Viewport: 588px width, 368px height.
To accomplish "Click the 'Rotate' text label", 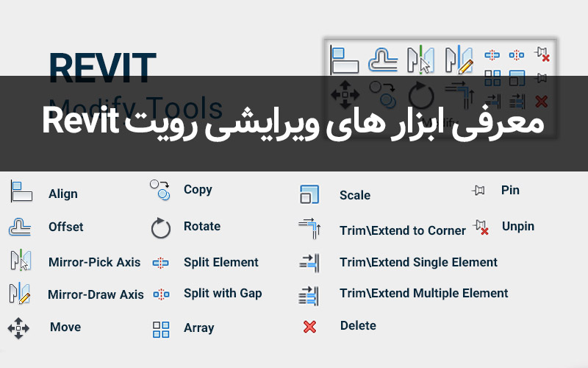I will coord(202,227).
